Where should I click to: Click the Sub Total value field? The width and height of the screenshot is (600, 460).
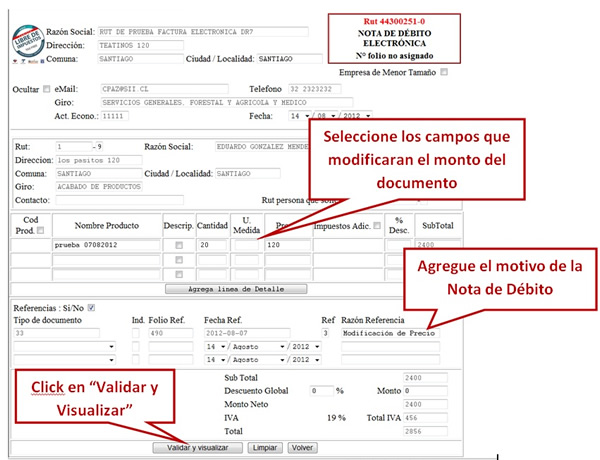pos(425,378)
